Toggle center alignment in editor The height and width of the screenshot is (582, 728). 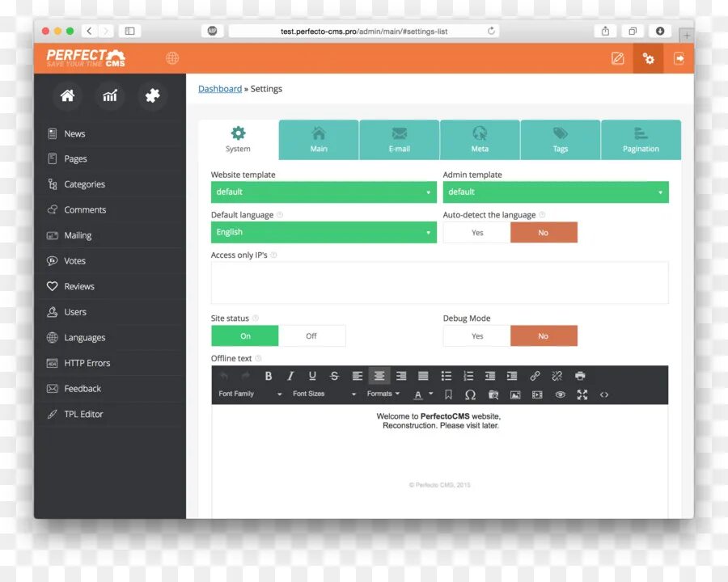pos(379,376)
